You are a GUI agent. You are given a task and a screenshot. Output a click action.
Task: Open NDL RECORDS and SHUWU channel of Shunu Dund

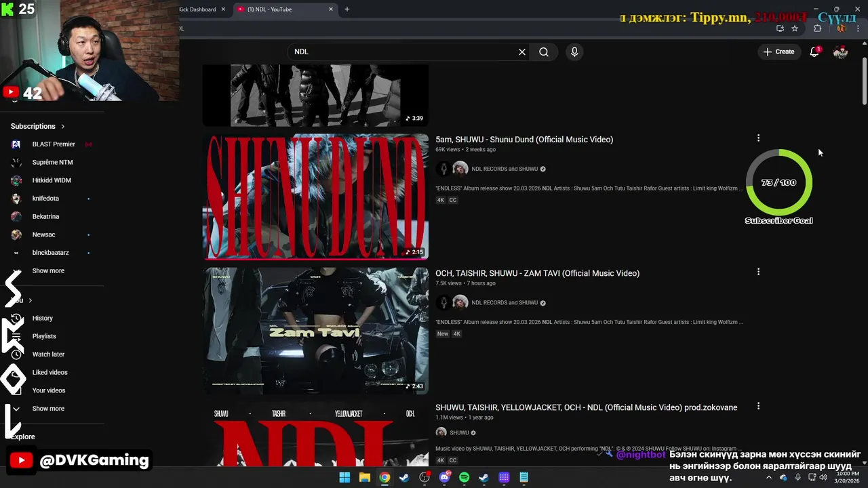[505, 169]
